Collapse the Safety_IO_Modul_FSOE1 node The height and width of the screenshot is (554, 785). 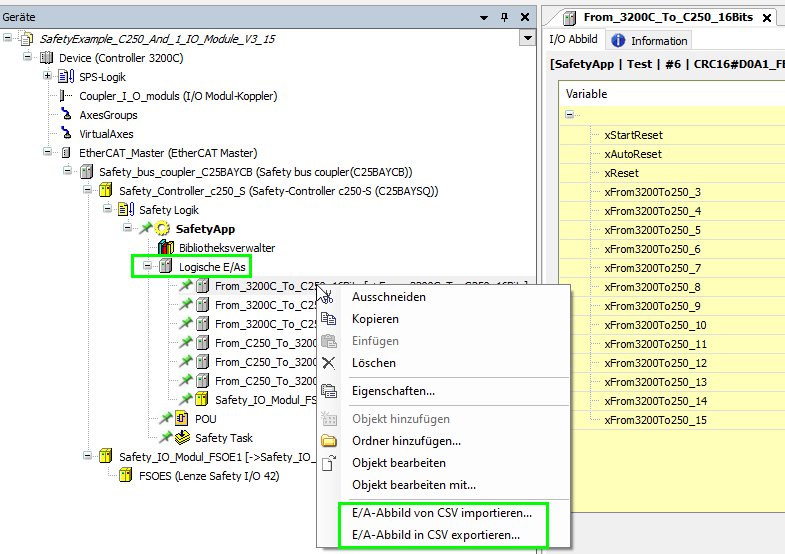[88, 456]
